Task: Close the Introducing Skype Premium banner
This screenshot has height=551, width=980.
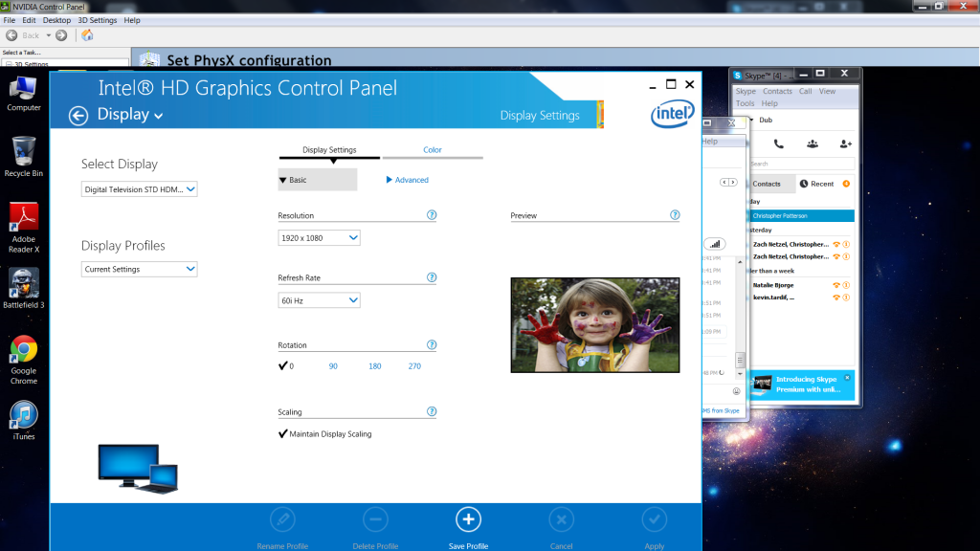Action: 848,378
